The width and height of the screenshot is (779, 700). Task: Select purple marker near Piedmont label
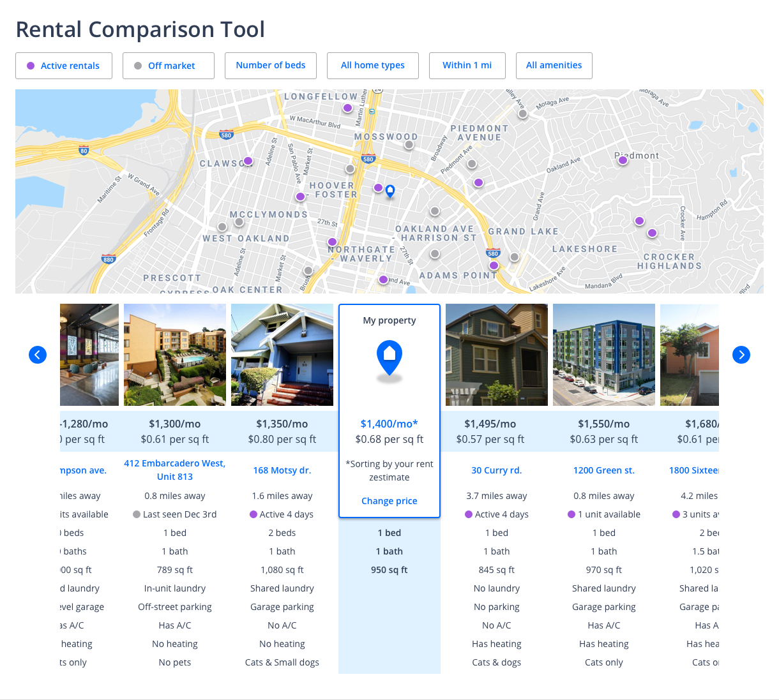tap(623, 160)
